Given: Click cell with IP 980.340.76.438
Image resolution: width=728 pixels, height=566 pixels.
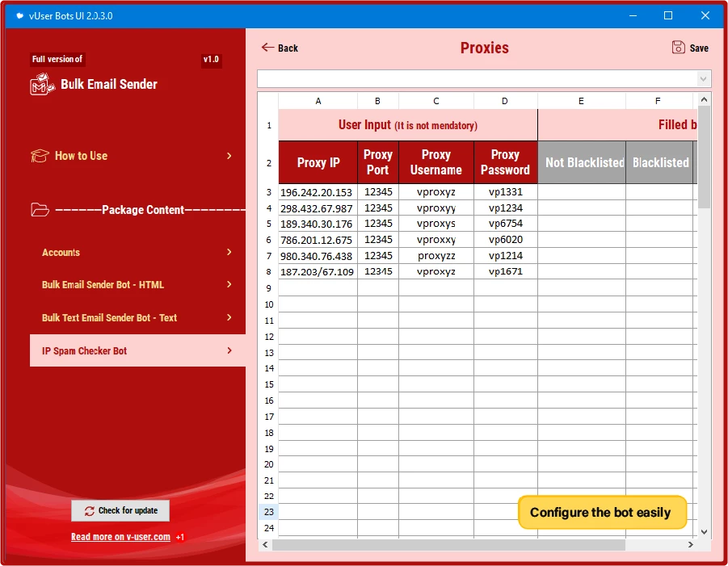Looking at the screenshot, I should click(318, 256).
